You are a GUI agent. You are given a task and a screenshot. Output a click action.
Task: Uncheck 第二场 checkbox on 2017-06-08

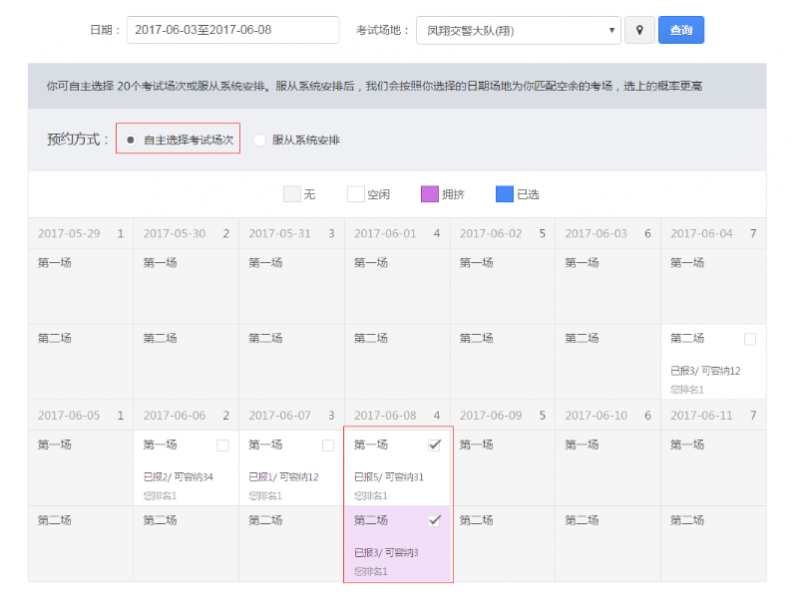434,520
